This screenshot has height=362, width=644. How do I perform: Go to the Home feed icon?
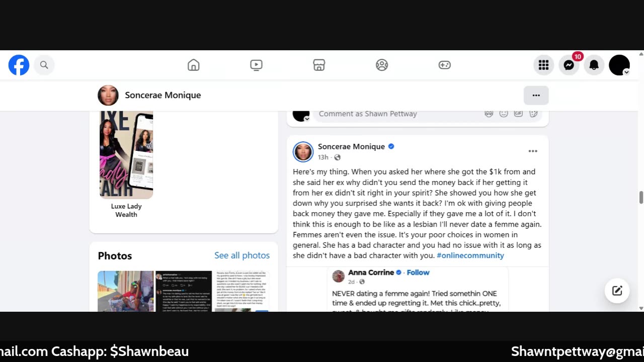pyautogui.click(x=193, y=65)
